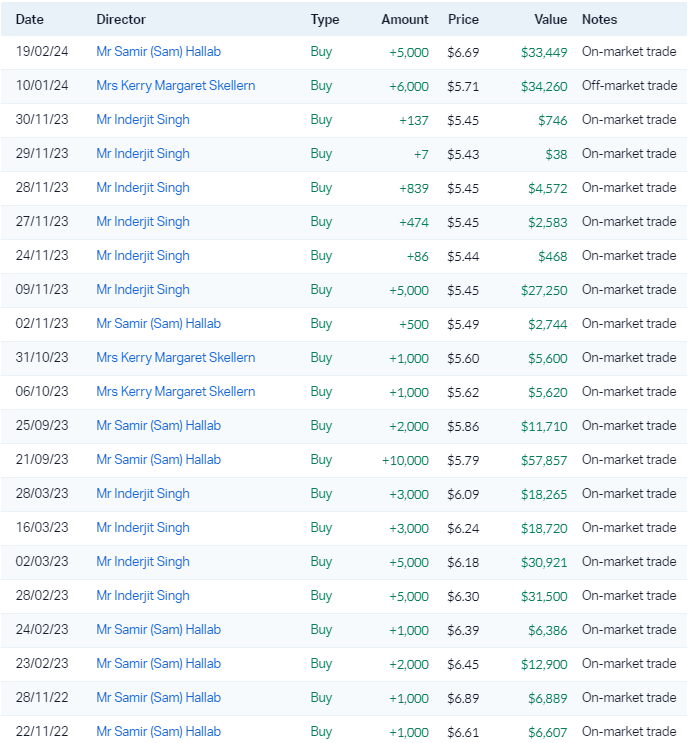
Task: Click Mr Inderjit Singh link dated 28/03/23
Action: pos(142,494)
